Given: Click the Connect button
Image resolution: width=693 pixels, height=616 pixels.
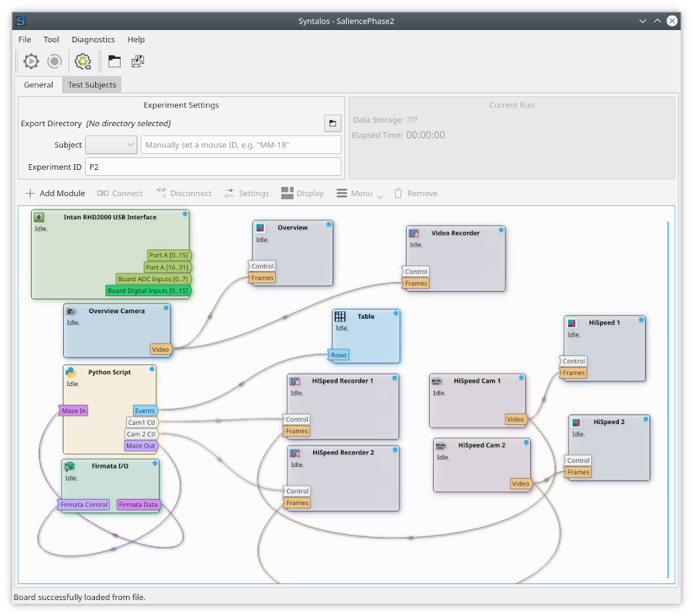Looking at the screenshot, I should click(120, 193).
